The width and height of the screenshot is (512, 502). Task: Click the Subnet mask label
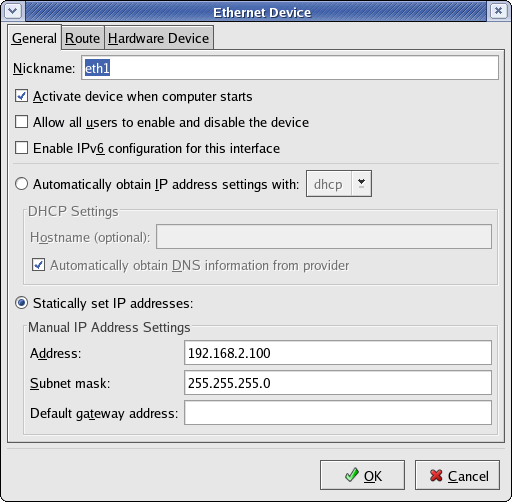coord(70,383)
